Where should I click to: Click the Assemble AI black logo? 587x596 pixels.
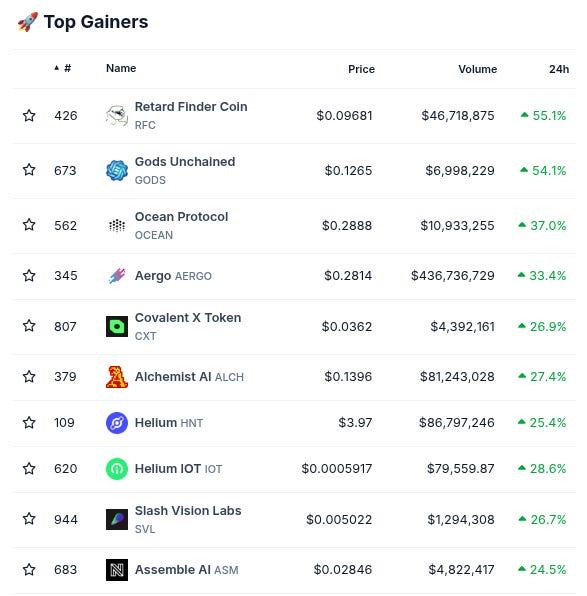[x=117, y=570]
